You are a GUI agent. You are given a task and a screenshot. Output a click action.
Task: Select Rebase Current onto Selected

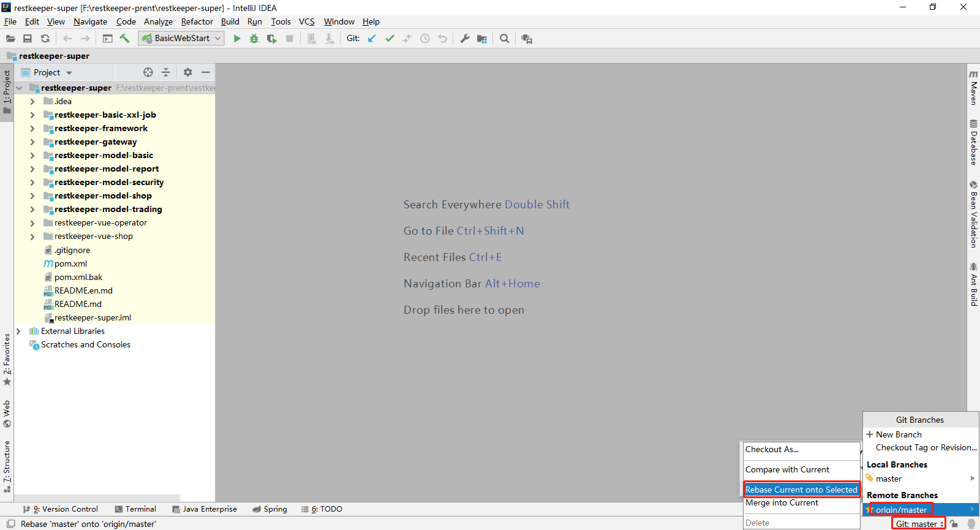801,490
